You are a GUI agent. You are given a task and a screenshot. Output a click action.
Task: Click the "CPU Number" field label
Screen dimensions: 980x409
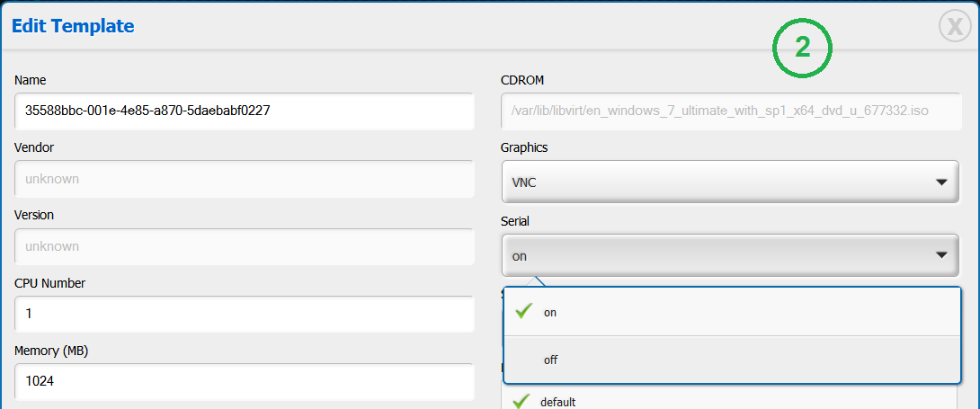(x=49, y=283)
